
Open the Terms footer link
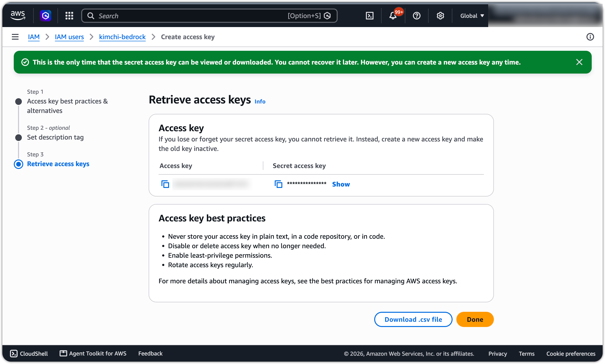[526, 353]
